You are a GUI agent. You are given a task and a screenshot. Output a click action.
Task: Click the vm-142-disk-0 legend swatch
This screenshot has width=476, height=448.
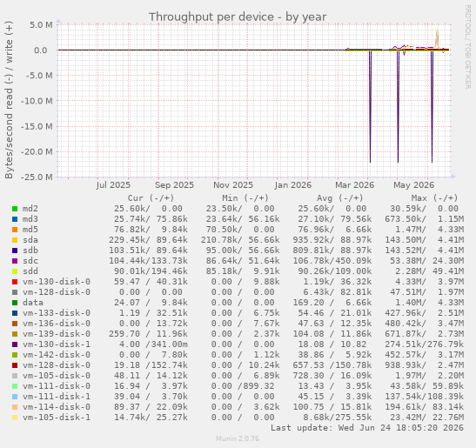15,355
